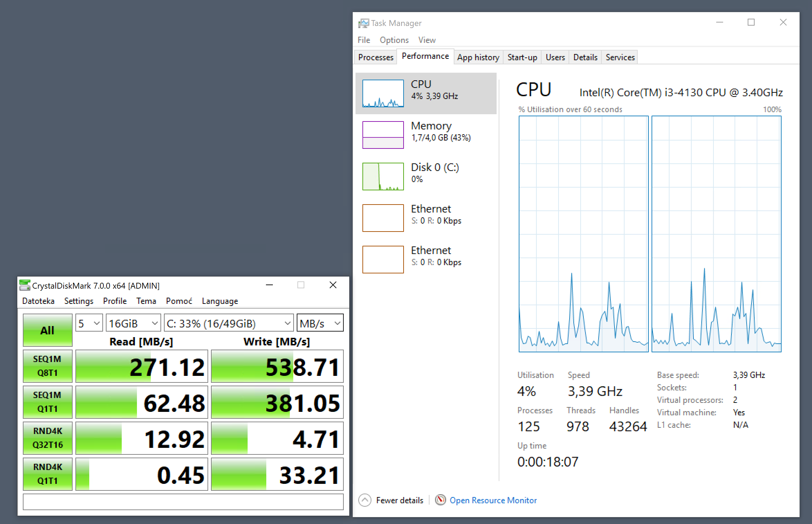Open Language menu in CrystalDiskMark
Viewport: 812px width, 524px height.
point(220,301)
